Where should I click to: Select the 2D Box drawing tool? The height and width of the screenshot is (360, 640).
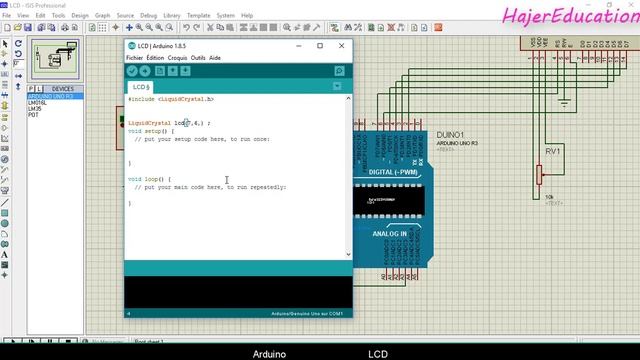coord(5,213)
